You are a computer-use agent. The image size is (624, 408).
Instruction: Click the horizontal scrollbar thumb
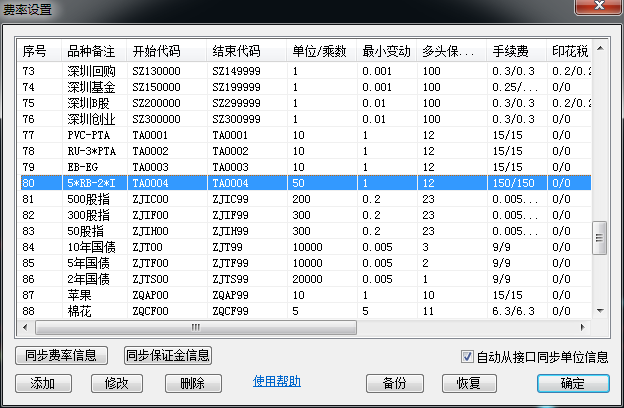pos(196,328)
